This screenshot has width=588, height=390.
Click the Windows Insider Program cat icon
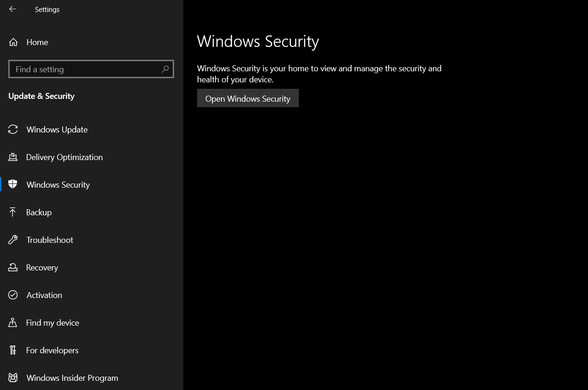13,378
